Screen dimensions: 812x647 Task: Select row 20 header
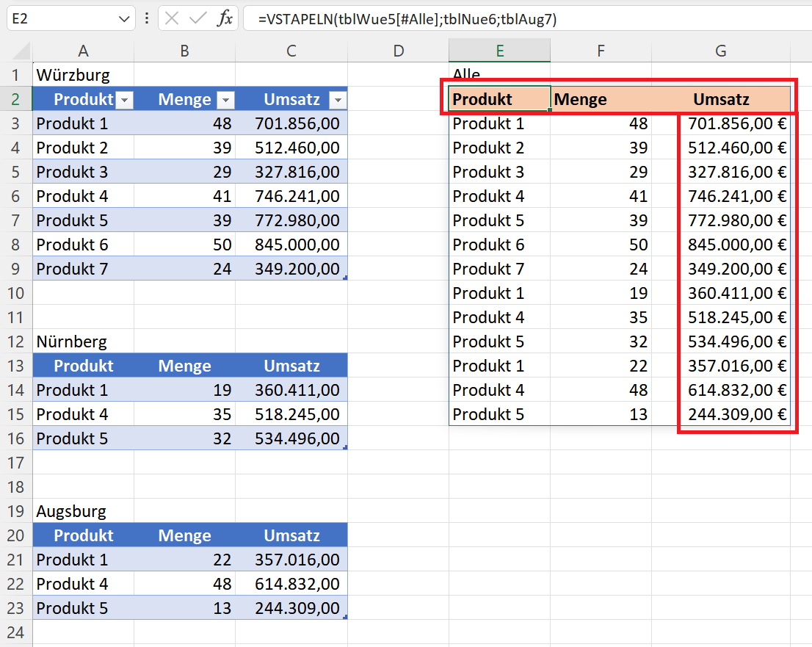pos(15,535)
